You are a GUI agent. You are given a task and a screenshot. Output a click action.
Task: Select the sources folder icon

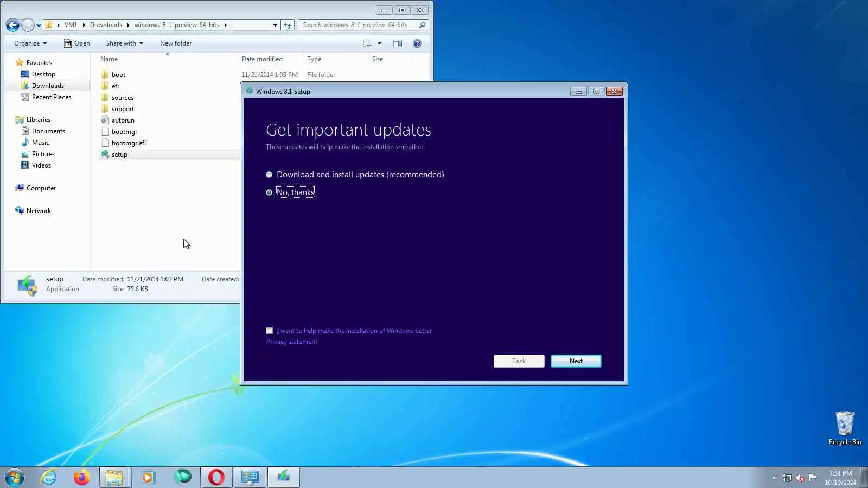tap(105, 98)
